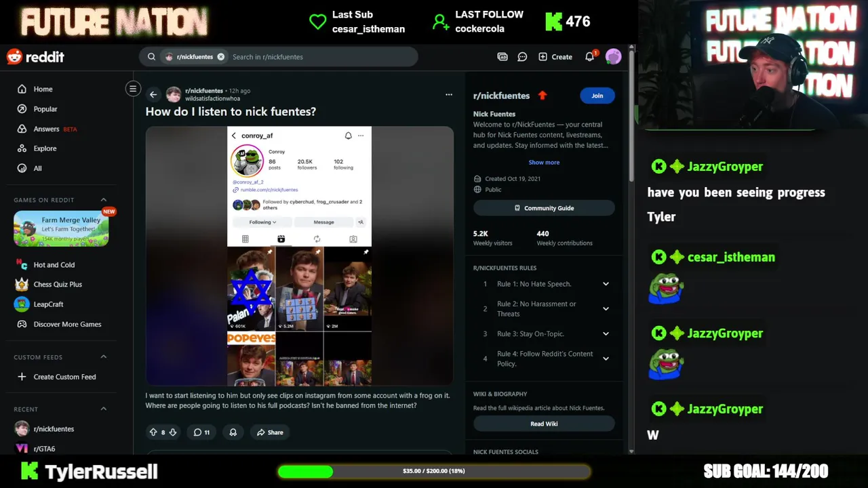Go back with the post arrow

153,95
